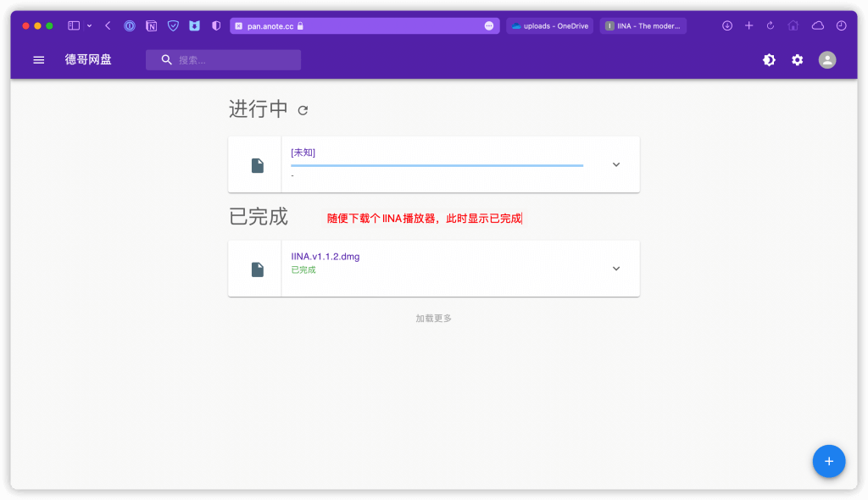Open the sidebar dropdown arrow in toolbar
Image resolution: width=868 pixels, height=500 pixels.
(89, 25)
